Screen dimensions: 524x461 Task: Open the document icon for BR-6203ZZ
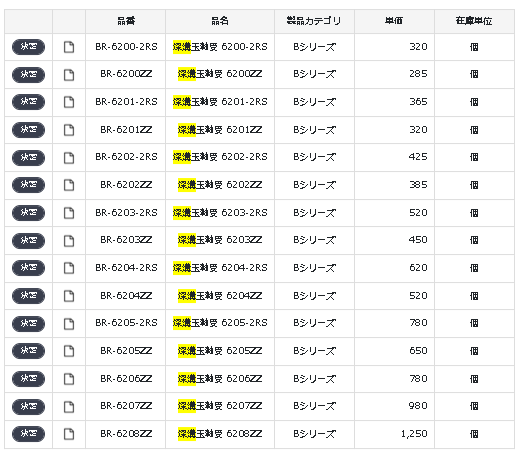pos(69,241)
